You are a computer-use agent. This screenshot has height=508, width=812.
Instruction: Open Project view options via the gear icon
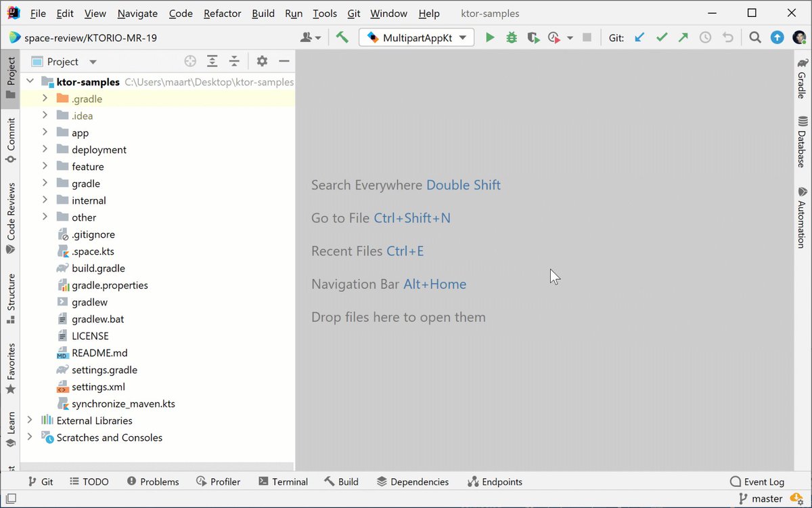click(x=262, y=61)
